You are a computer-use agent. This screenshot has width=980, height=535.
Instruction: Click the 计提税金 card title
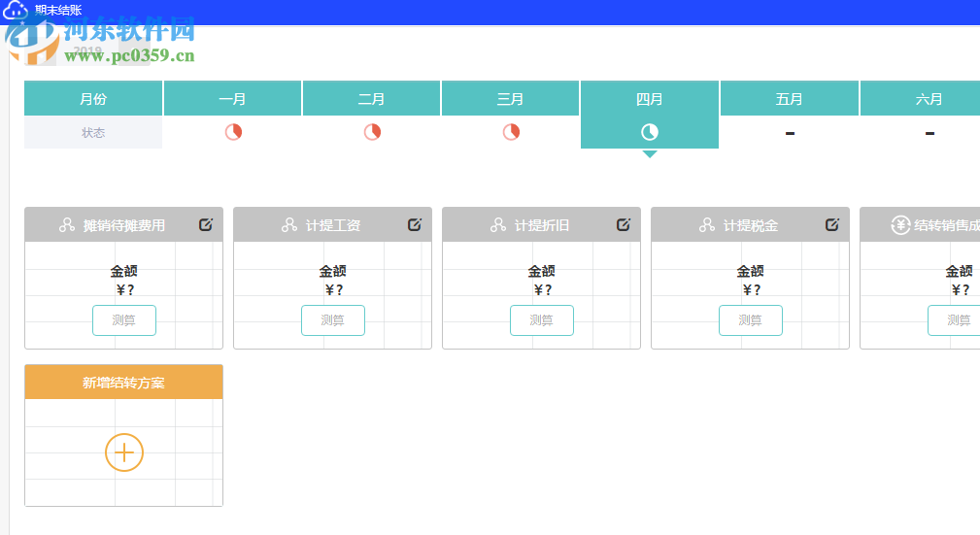point(750,225)
